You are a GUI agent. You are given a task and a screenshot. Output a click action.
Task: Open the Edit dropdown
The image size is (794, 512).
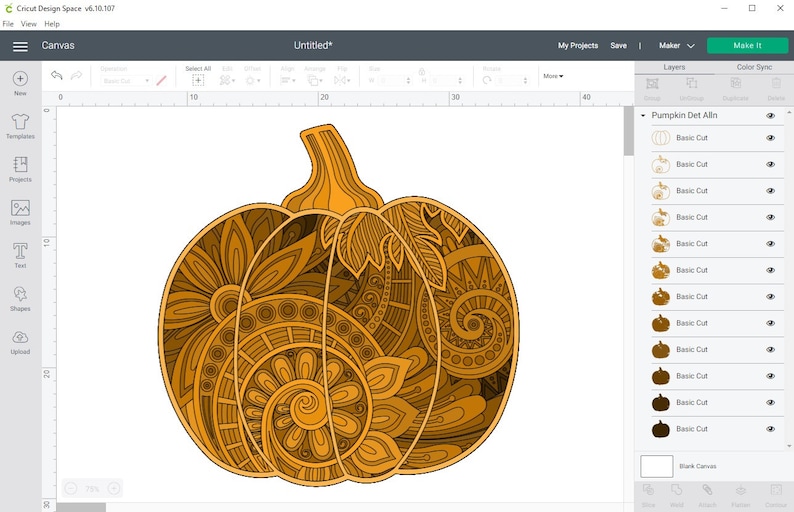point(227,80)
